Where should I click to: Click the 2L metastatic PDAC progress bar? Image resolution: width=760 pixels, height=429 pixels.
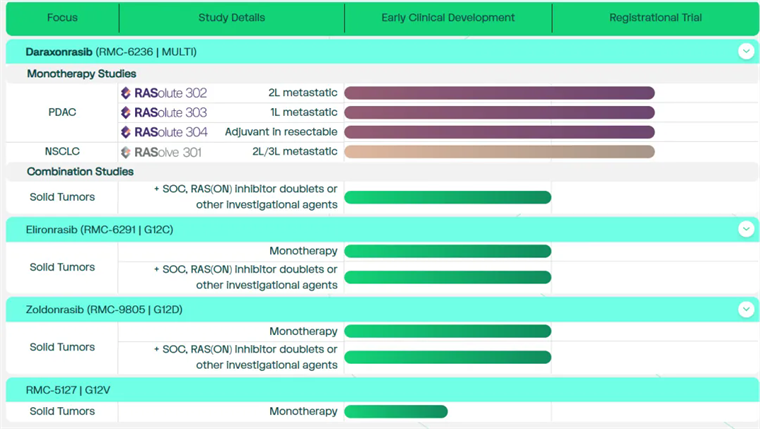[x=499, y=93]
